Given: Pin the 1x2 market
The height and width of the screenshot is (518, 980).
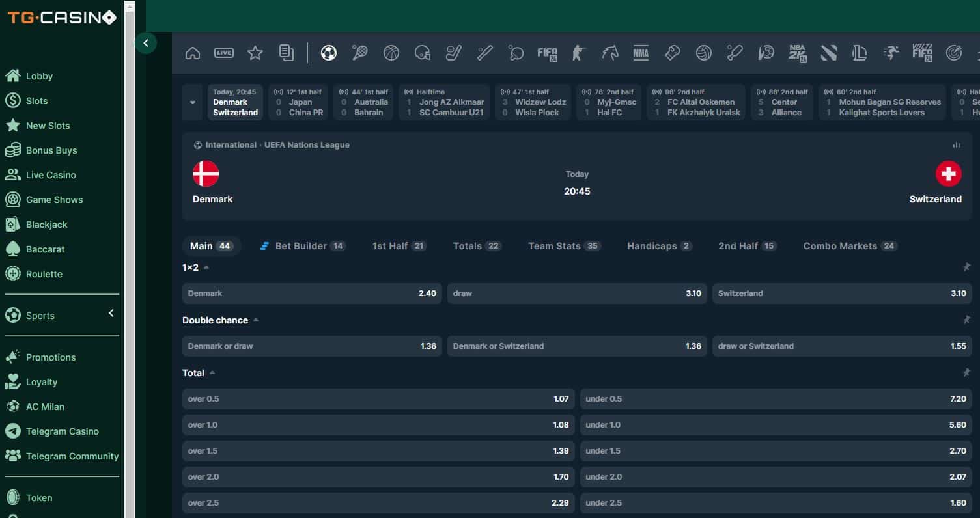Looking at the screenshot, I should coord(966,267).
